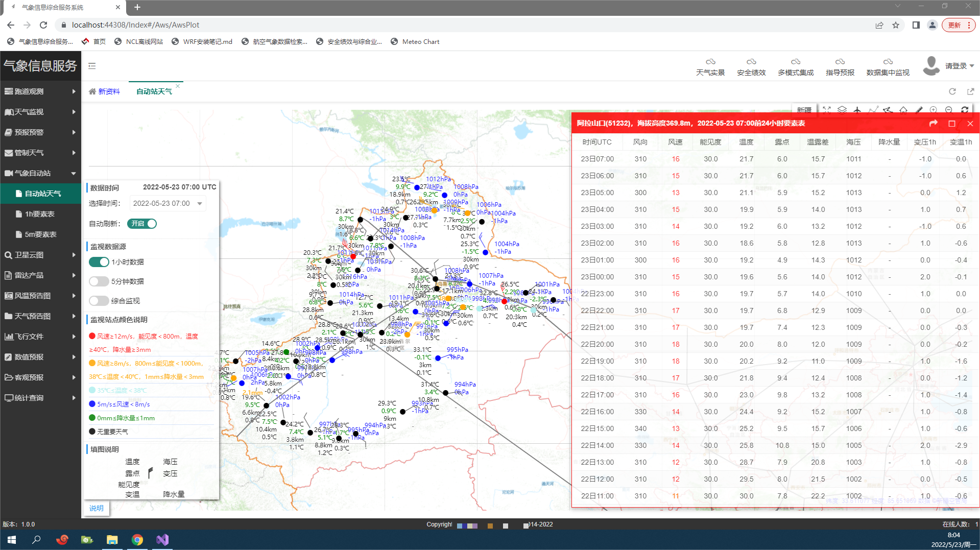Image resolution: width=980 pixels, height=550 pixels.
Task: Click the Chrome 更新 button
Action: (959, 25)
